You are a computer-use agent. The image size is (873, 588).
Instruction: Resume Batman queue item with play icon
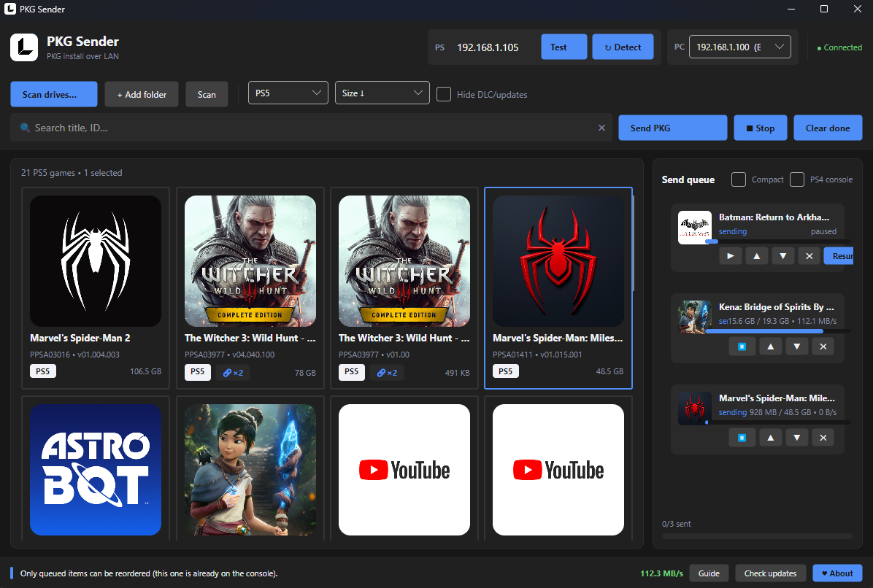731,256
